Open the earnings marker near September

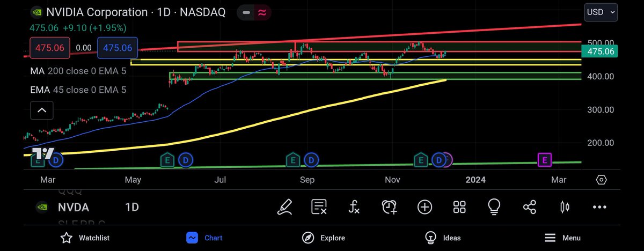(292, 159)
